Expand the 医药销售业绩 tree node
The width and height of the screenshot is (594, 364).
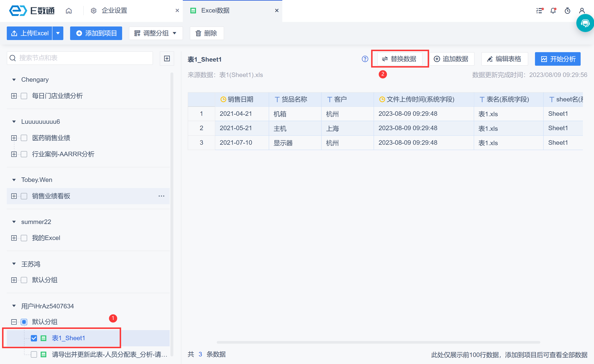[14, 138]
